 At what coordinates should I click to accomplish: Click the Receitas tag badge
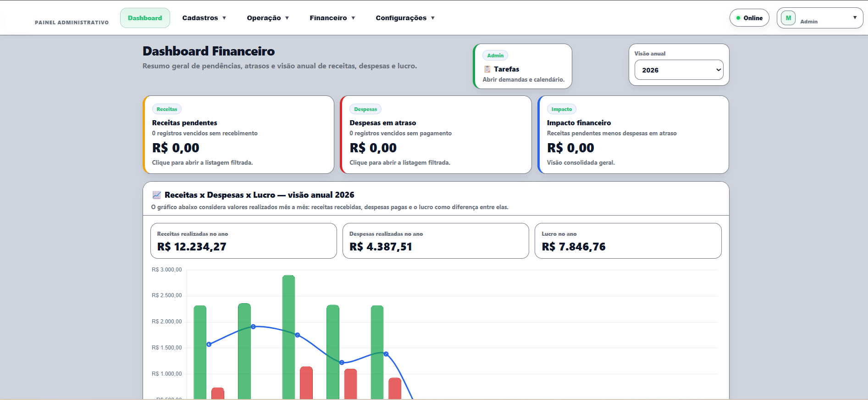167,109
